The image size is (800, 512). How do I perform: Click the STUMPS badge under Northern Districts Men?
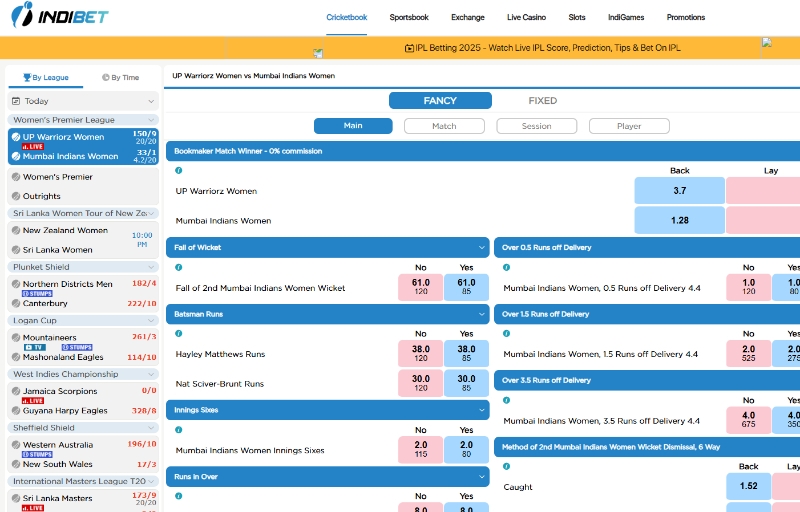coord(37,294)
